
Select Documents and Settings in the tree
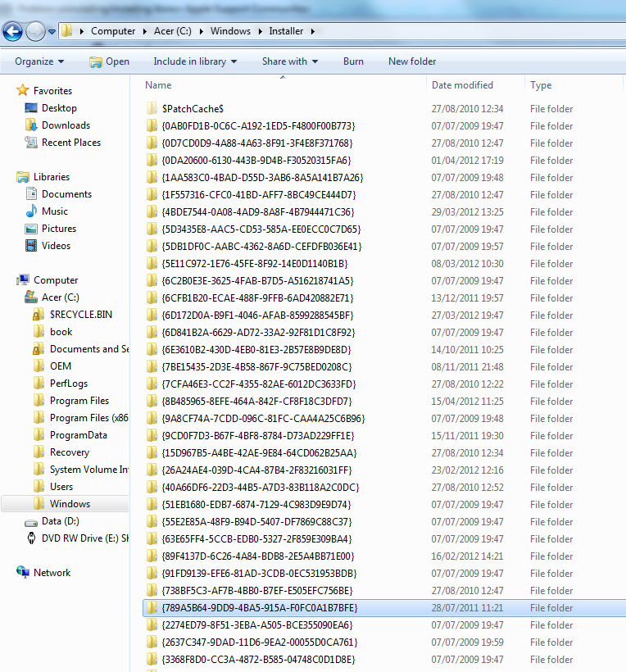89,349
